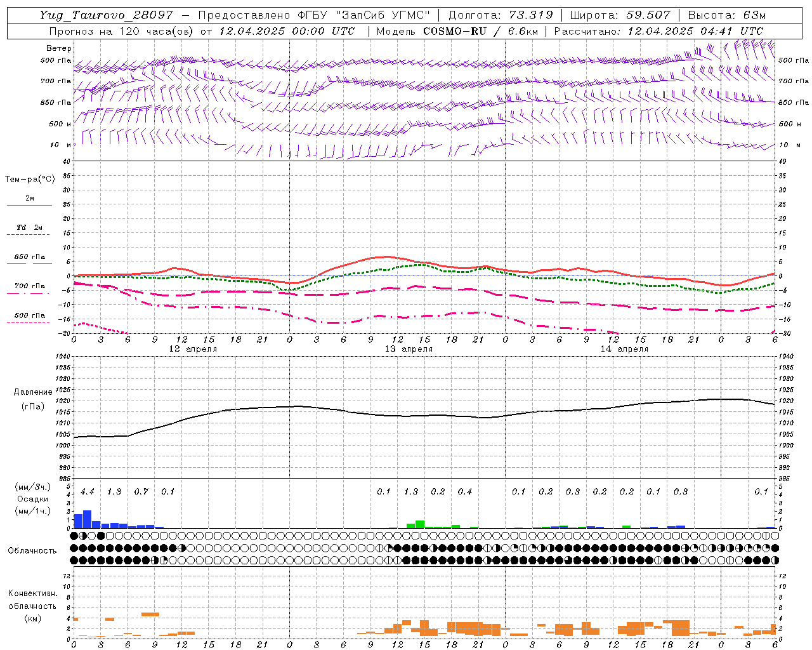The height and width of the screenshot is (650, 812).
Task: Click the '14 апреля' date label
Action: click(624, 349)
